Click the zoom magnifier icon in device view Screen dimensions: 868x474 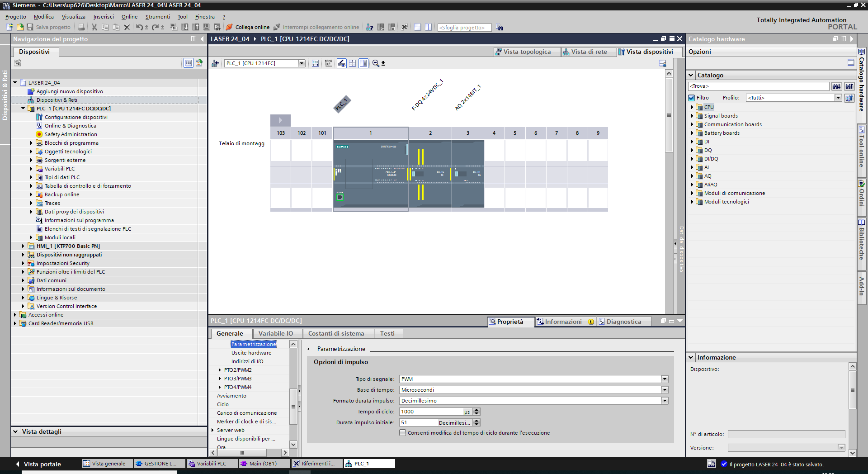coord(376,63)
